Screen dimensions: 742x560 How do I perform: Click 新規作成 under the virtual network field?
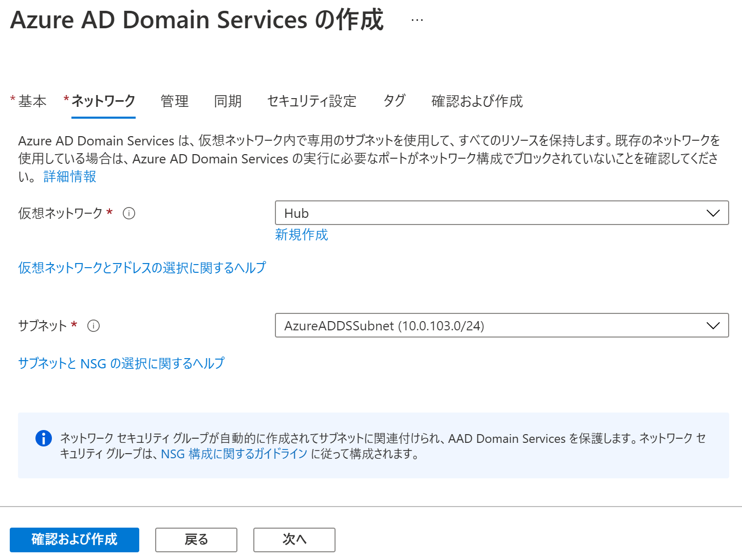click(302, 235)
